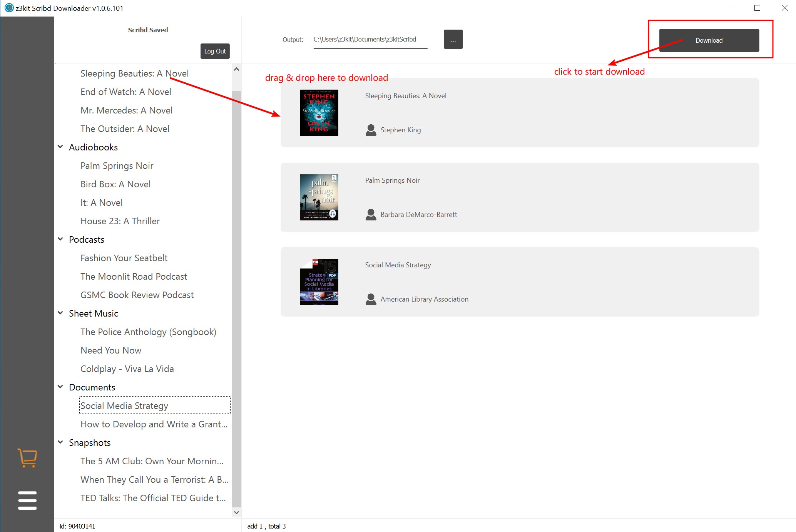This screenshot has height=532, width=796.
Task: Select House 23: A Thriller
Action: (120, 221)
